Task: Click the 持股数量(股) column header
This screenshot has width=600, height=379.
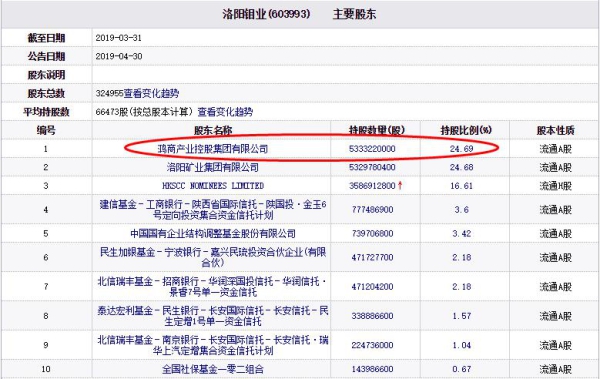Action: (x=377, y=131)
